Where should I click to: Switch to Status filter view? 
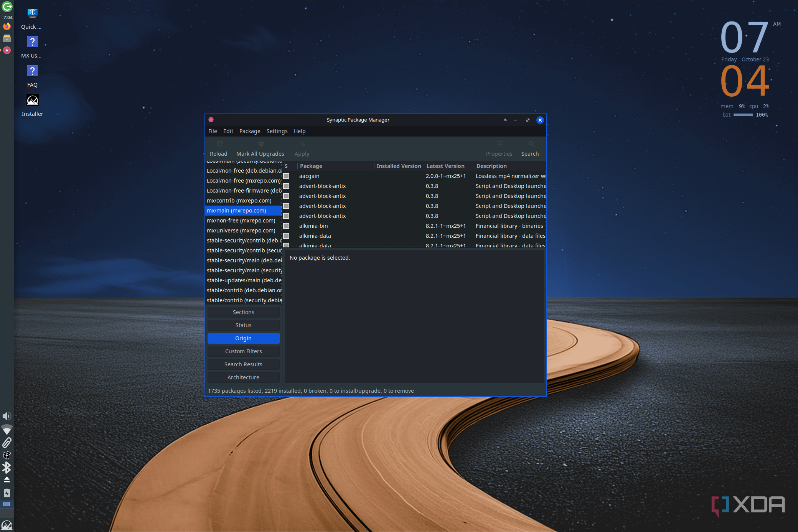point(244,325)
